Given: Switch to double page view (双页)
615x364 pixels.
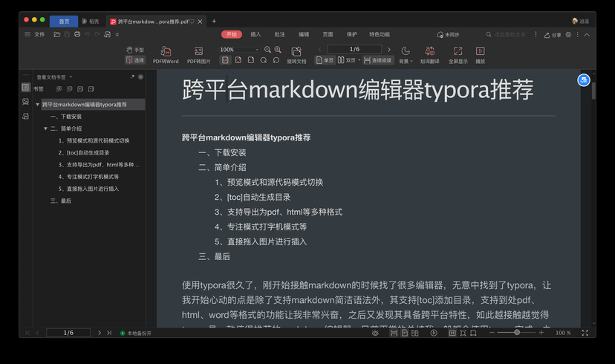Looking at the screenshot, I should tap(347, 60).
